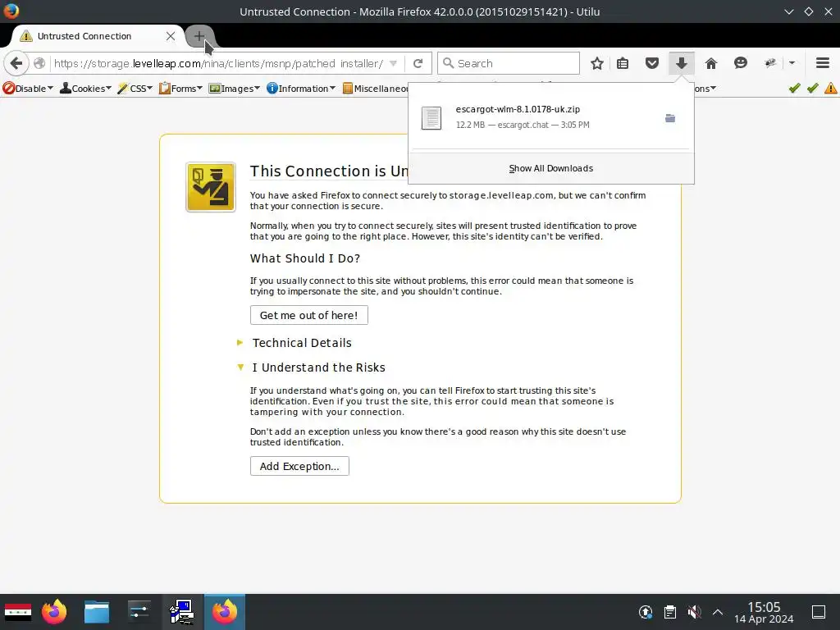Open the Information developer menu
This screenshot has height=630, width=840.
(x=301, y=89)
